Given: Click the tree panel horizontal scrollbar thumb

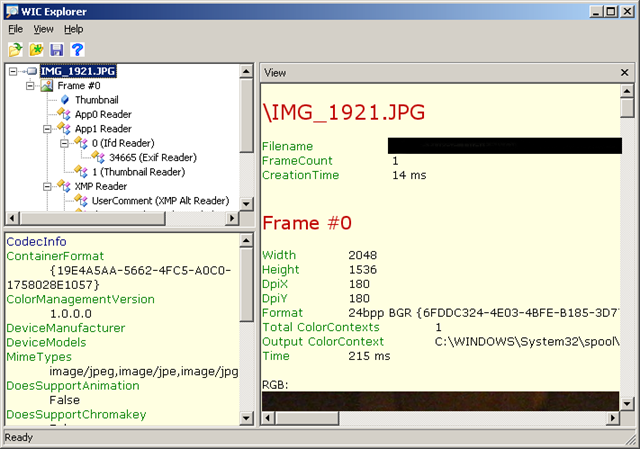Looking at the screenshot, I should coord(92,218).
